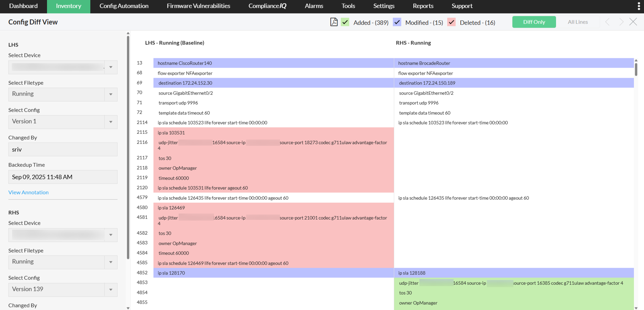Switch to Config Automation tab

pyautogui.click(x=124, y=6)
